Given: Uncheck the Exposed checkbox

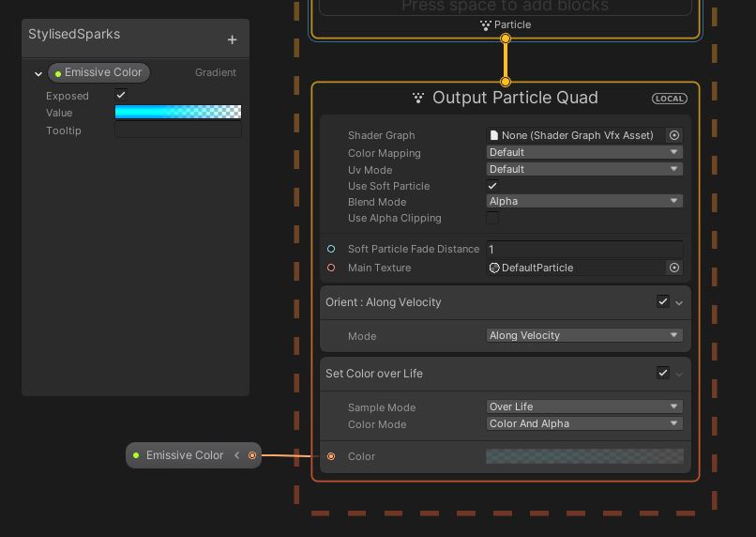Looking at the screenshot, I should (x=121, y=95).
